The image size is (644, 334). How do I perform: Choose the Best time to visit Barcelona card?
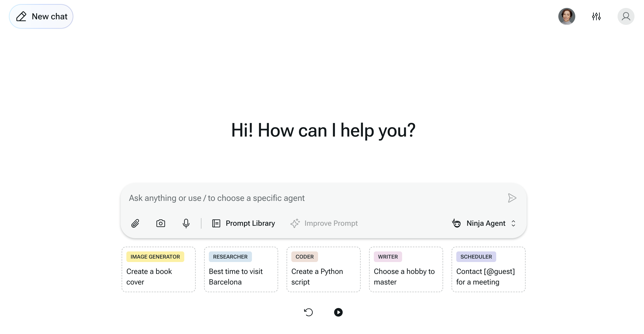click(241, 269)
